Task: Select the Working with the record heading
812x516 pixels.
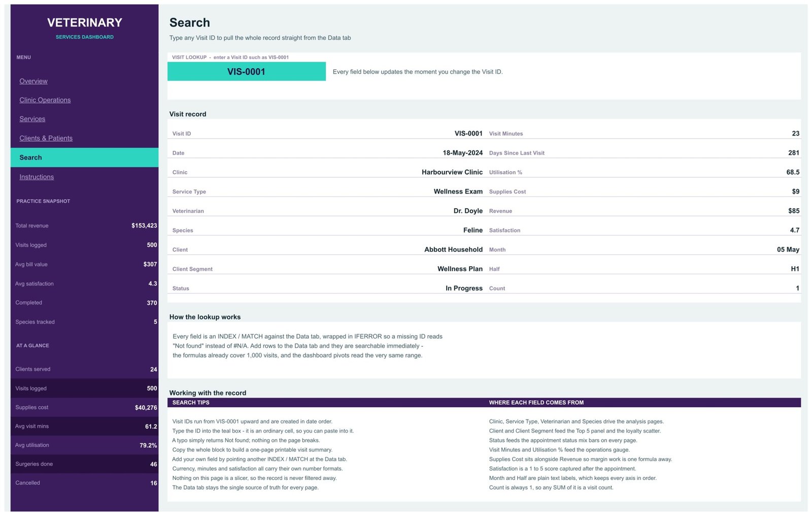Action: coord(208,393)
